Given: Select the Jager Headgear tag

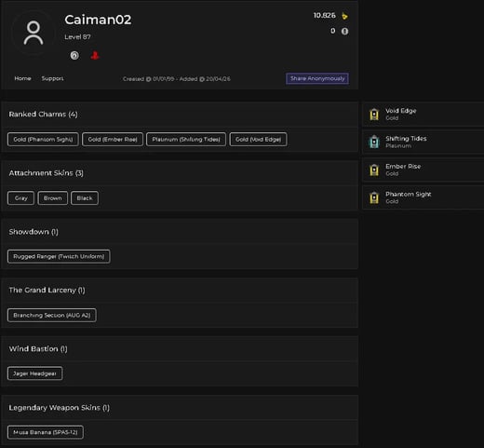Looking at the screenshot, I should [x=34, y=373].
